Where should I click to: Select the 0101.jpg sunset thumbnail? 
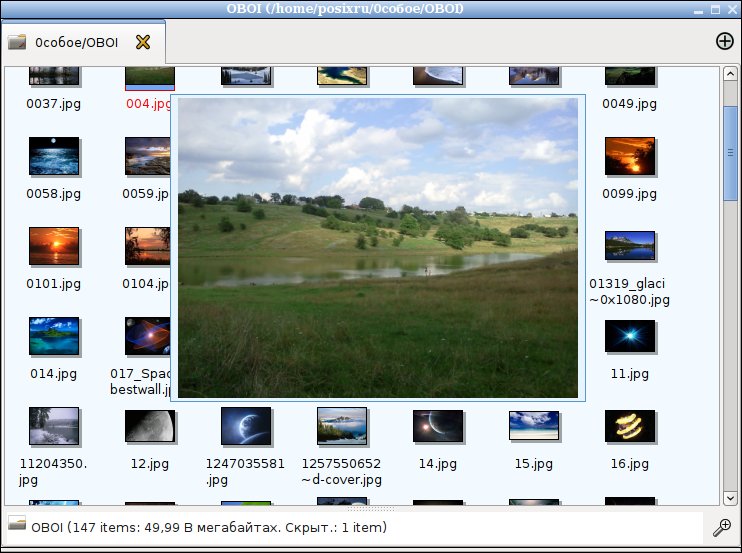54,246
